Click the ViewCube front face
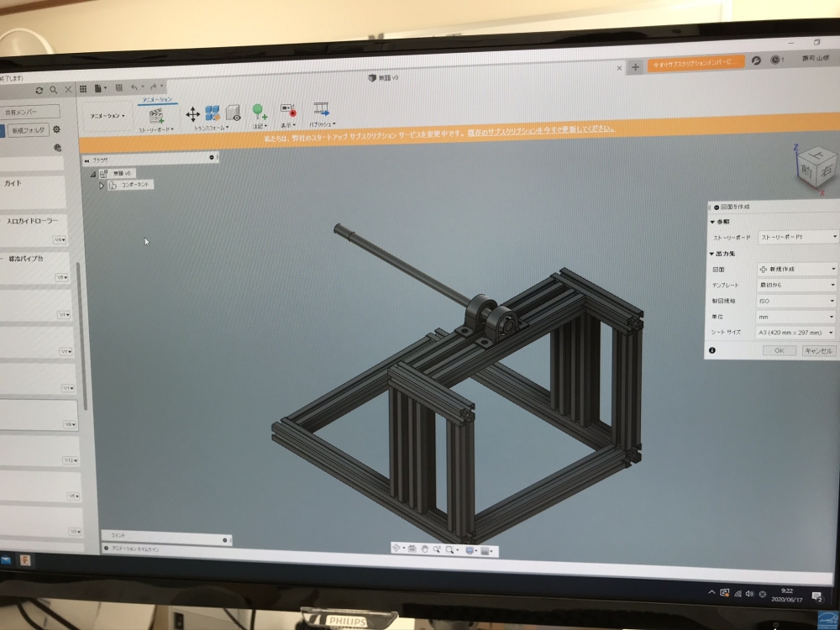This screenshot has width=840, height=630. point(806,170)
